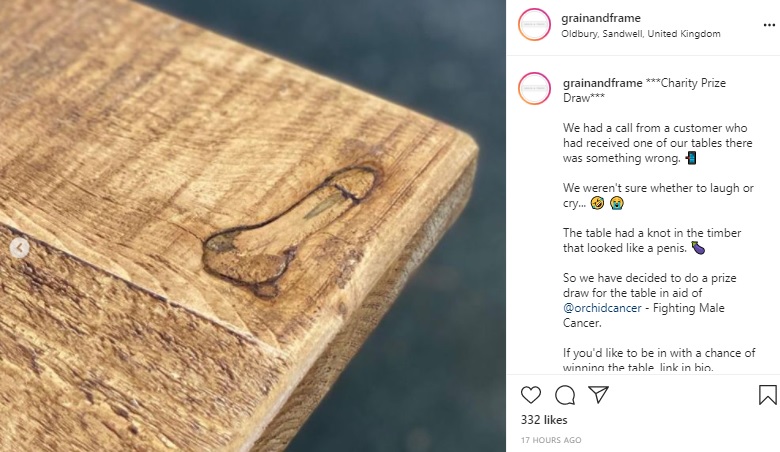Click the laughing emoji in caption
This screenshot has width=780, height=452.
[x=597, y=203]
